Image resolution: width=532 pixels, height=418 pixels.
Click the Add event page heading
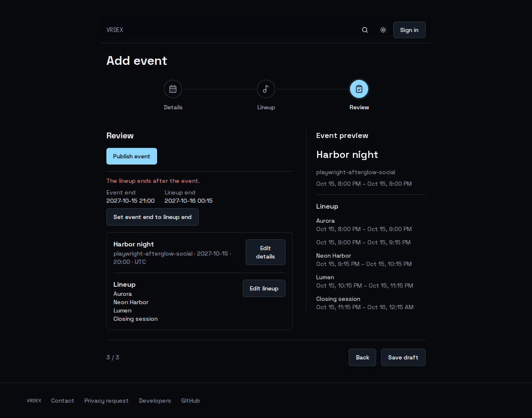point(137,61)
